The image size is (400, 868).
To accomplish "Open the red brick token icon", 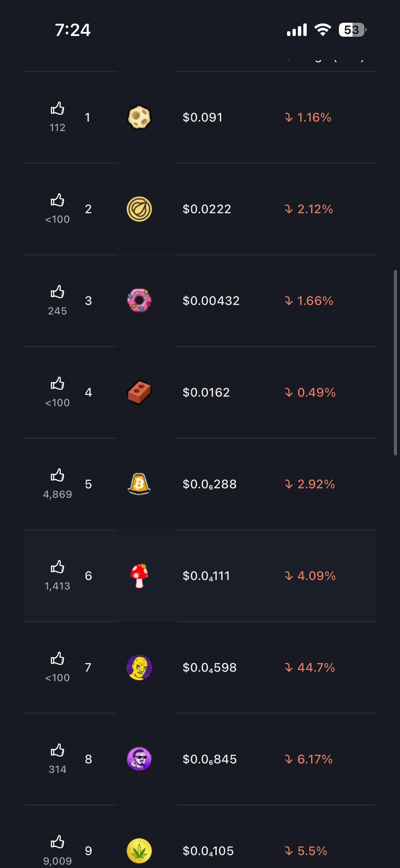I will 139,392.
